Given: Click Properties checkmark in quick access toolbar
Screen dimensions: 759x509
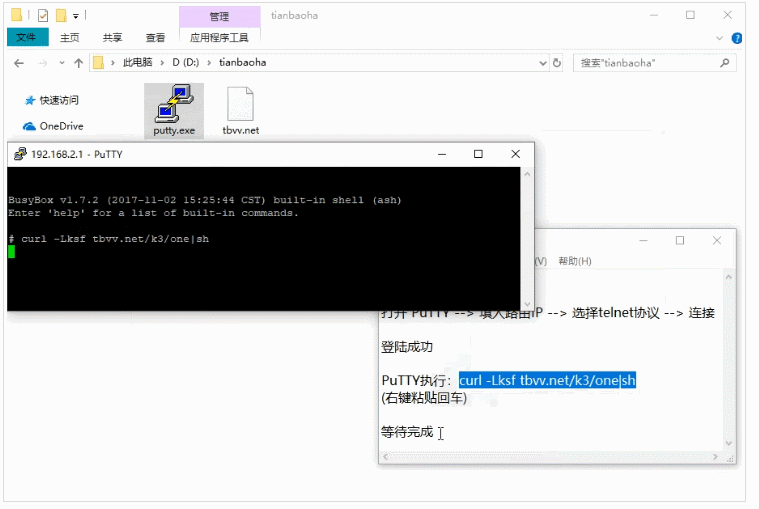Looking at the screenshot, I should (43, 15).
